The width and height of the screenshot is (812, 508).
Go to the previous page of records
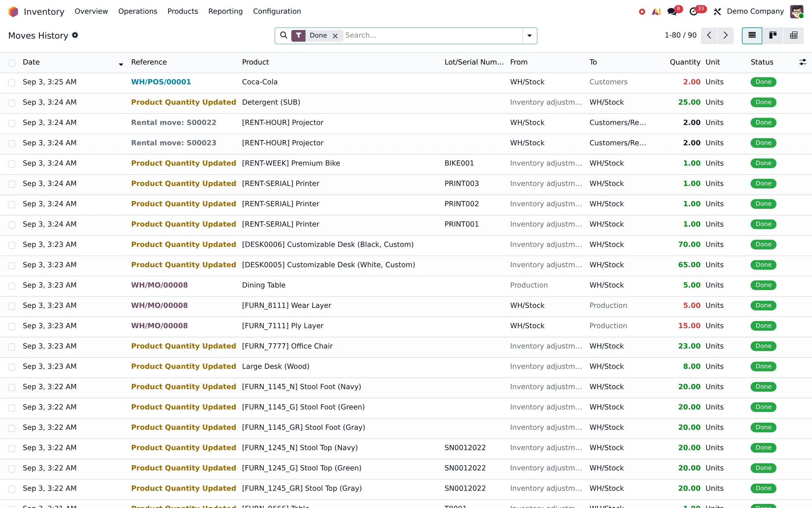click(709, 35)
